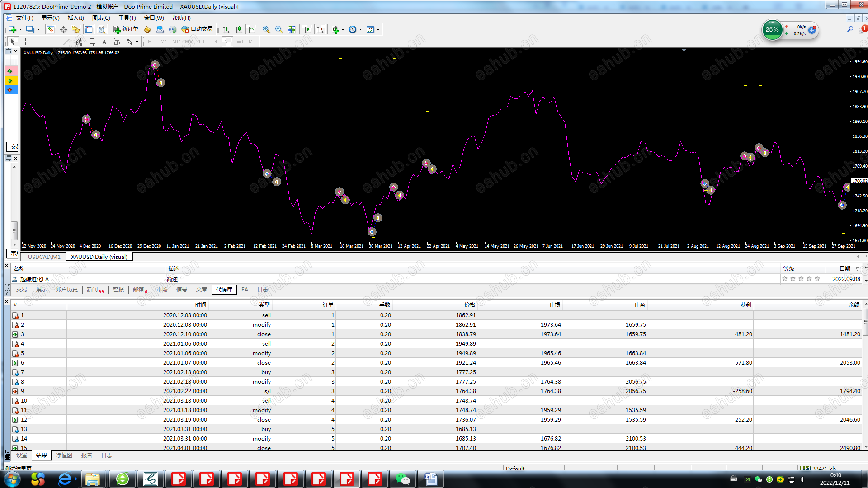Expand the periodicity clock dropdown
Viewport: 868px width, 488px height.
(x=360, y=29)
